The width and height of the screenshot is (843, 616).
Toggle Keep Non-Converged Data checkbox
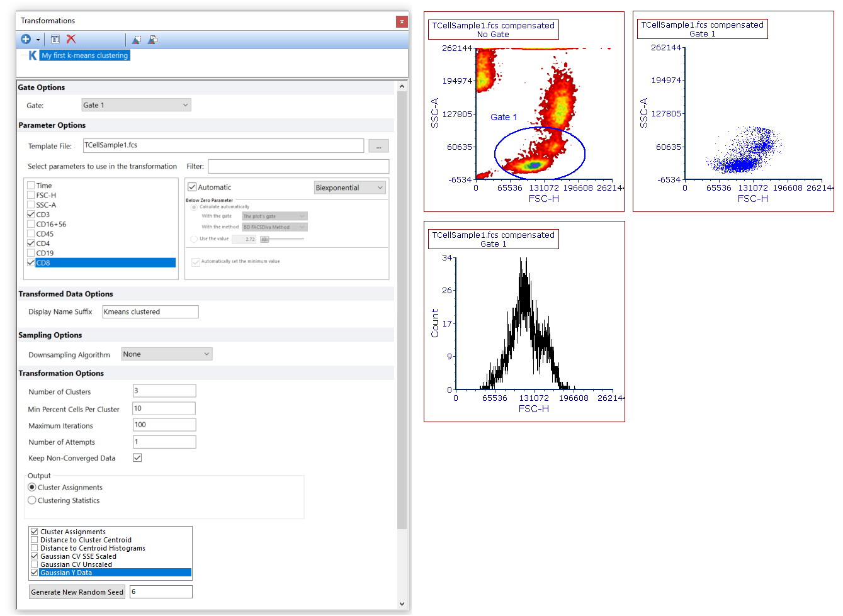(137, 457)
